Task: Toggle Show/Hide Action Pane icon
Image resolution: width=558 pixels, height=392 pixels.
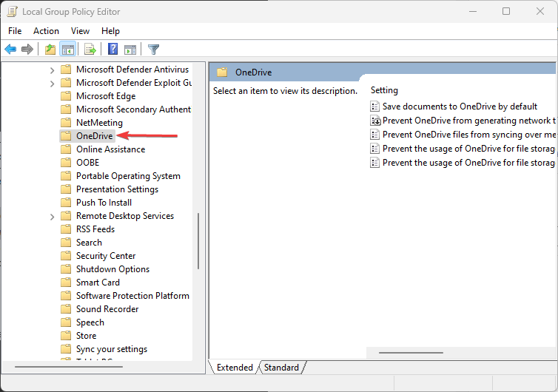Action: tap(130, 50)
